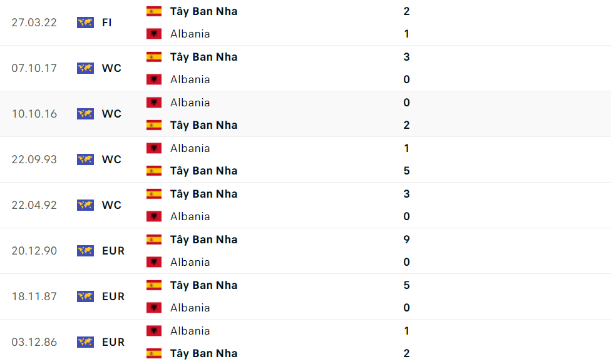Open match details from the 22.09.93 date
Image resolution: width=611 pixels, height=364 pixels.
tap(34, 159)
